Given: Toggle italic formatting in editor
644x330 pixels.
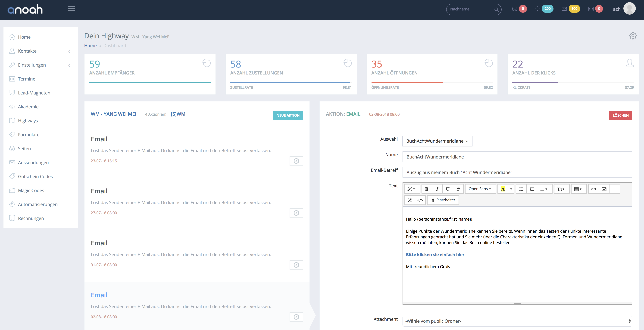Looking at the screenshot, I should coord(437,189).
